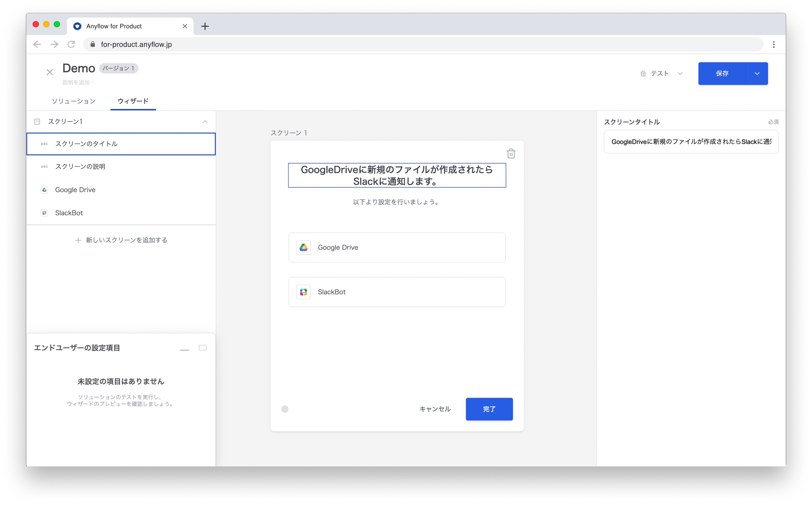Click the スクリーンタイトル input field
The image size is (812, 505).
(691, 142)
